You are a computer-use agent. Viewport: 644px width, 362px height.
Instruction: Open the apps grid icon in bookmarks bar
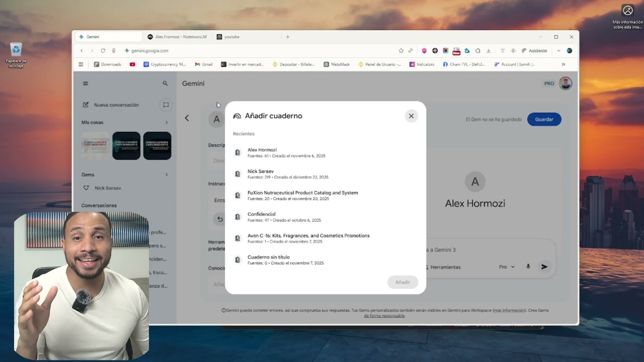click(x=81, y=64)
